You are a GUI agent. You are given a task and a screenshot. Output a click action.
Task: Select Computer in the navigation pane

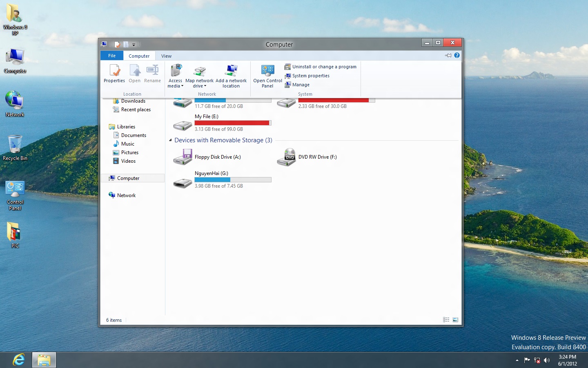pyautogui.click(x=133, y=178)
